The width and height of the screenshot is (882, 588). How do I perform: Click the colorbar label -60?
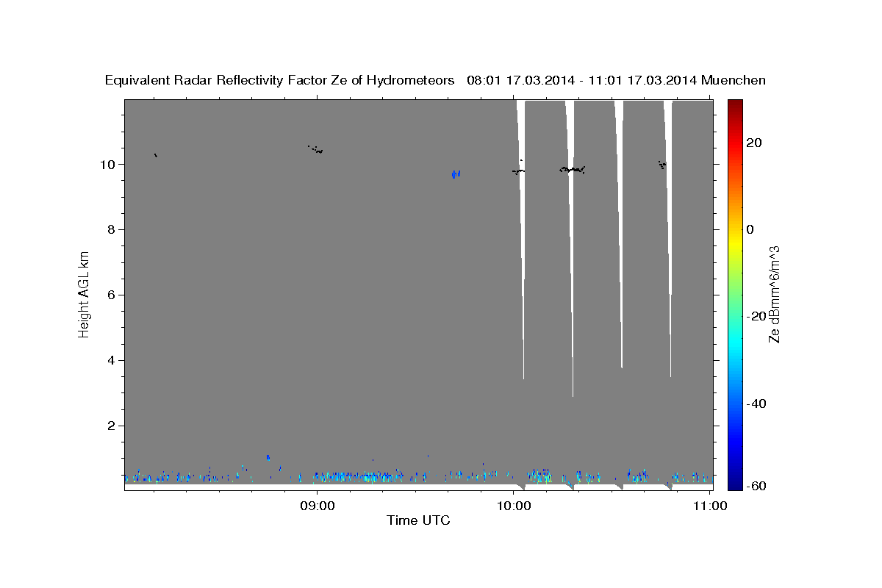[756, 486]
